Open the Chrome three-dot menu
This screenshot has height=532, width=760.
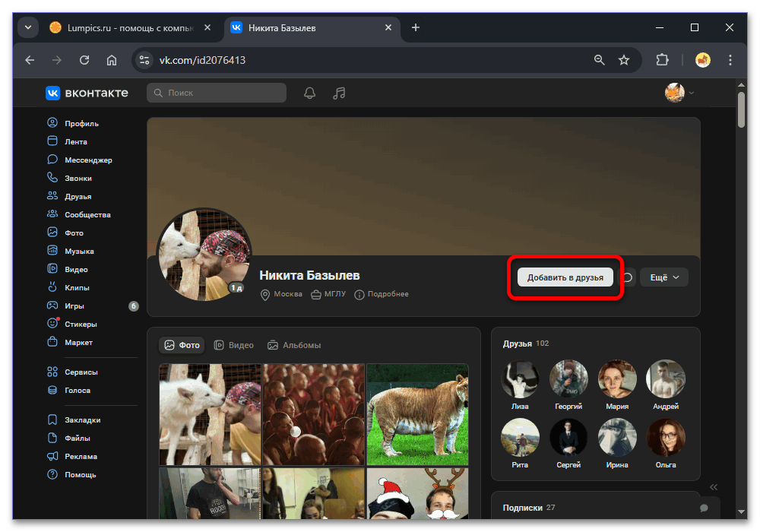point(730,60)
